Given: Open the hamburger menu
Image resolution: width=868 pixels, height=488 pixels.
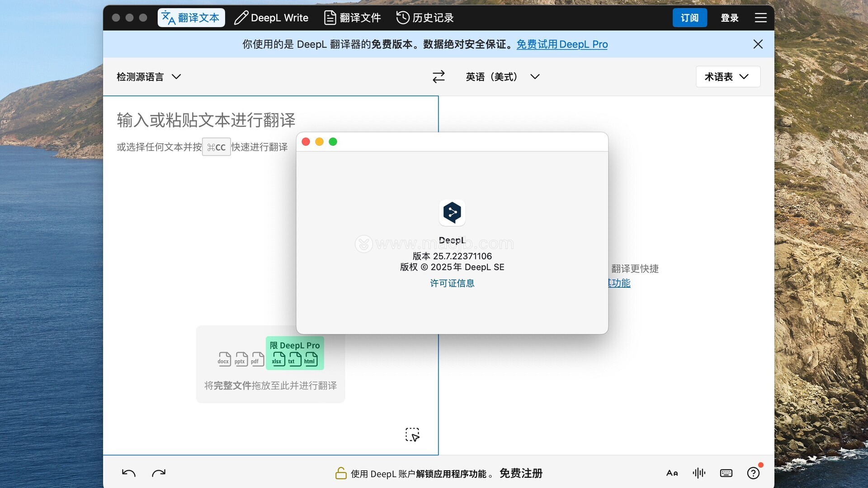Looking at the screenshot, I should pyautogui.click(x=760, y=18).
